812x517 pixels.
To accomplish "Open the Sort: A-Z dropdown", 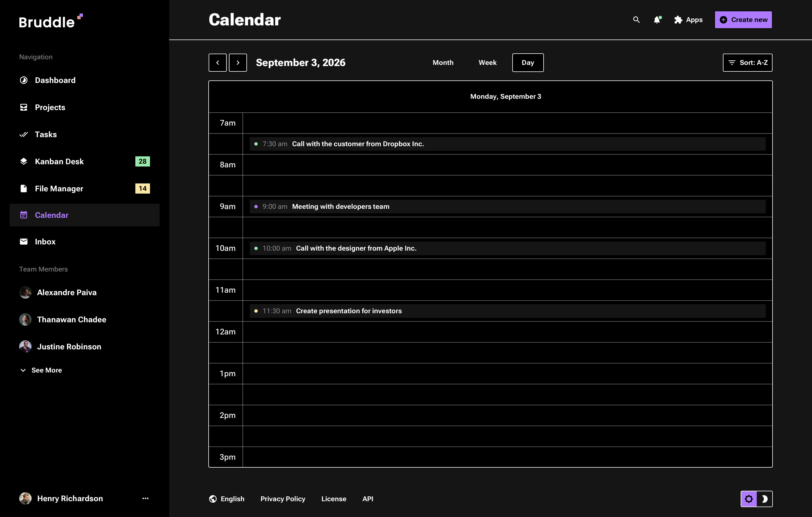I will pos(747,62).
